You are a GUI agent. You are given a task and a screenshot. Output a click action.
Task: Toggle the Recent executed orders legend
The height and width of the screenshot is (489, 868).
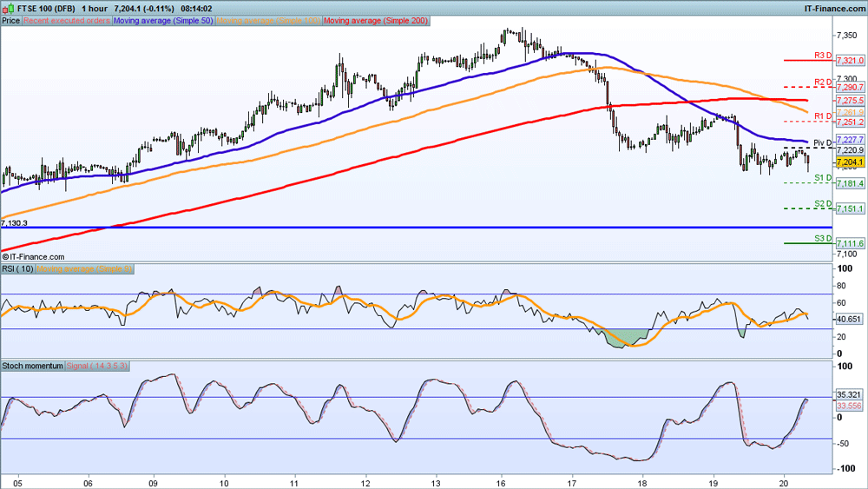pos(67,21)
